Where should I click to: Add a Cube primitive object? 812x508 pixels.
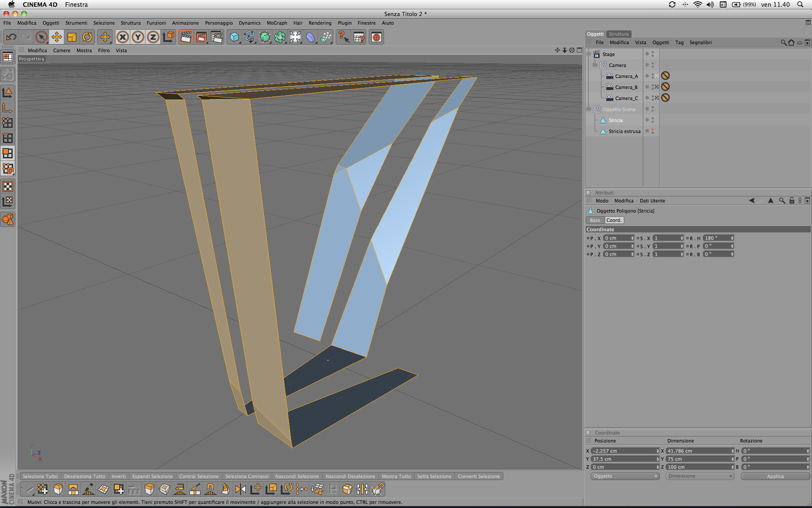(234, 37)
